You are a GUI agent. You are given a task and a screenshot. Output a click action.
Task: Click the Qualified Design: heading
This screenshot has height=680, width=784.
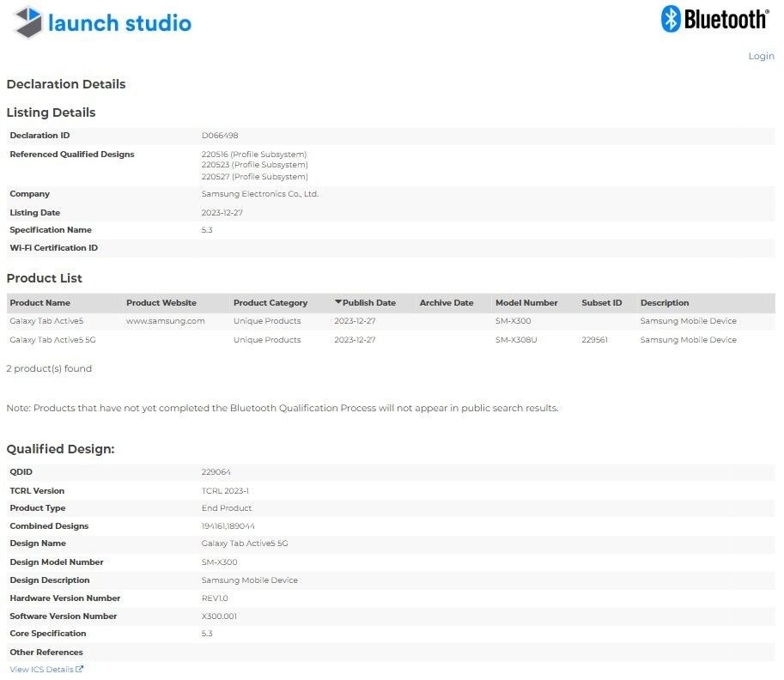click(60, 449)
